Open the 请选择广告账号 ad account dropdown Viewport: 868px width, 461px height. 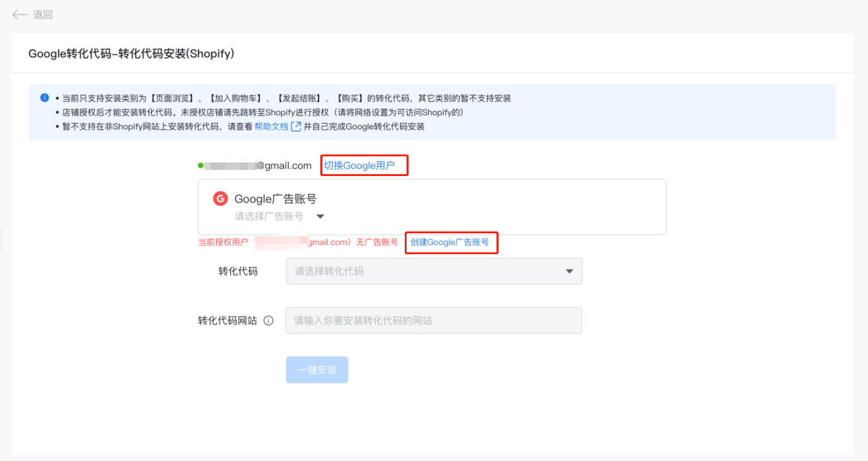(x=279, y=216)
